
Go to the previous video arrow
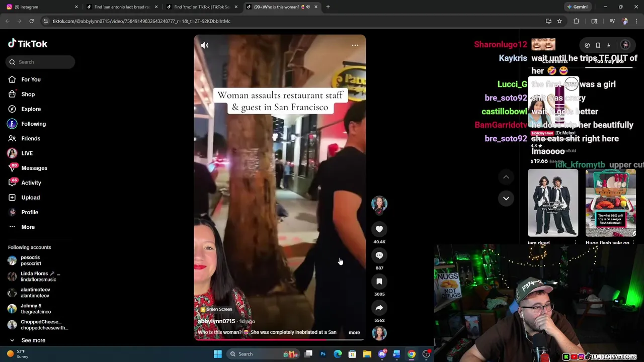pyautogui.click(x=506, y=177)
